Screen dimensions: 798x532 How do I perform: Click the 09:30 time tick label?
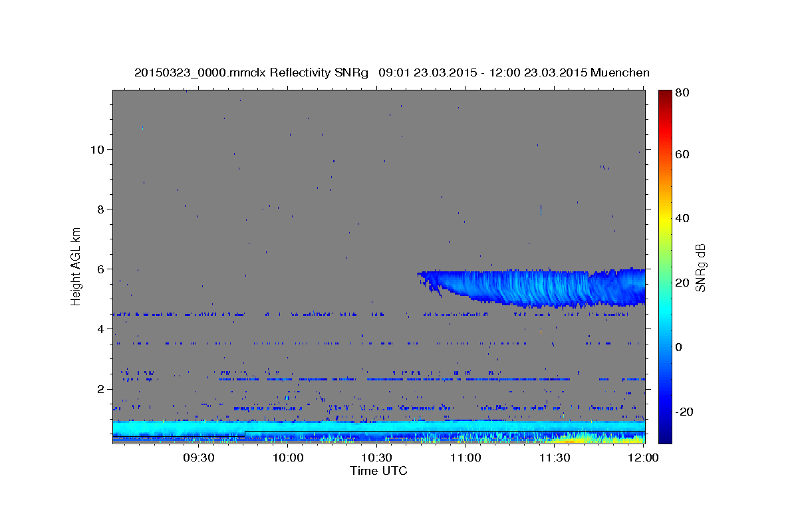199,458
